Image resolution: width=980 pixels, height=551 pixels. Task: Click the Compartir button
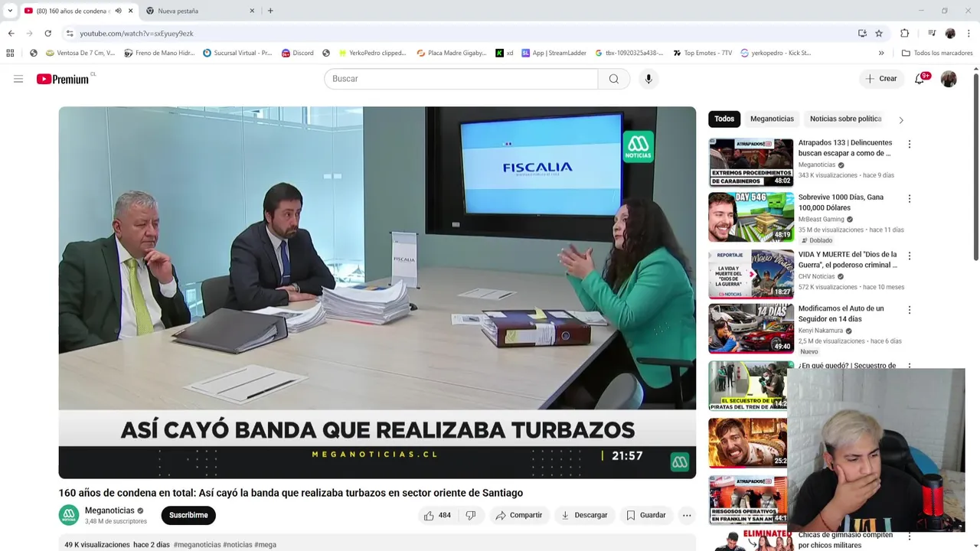click(x=518, y=515)
